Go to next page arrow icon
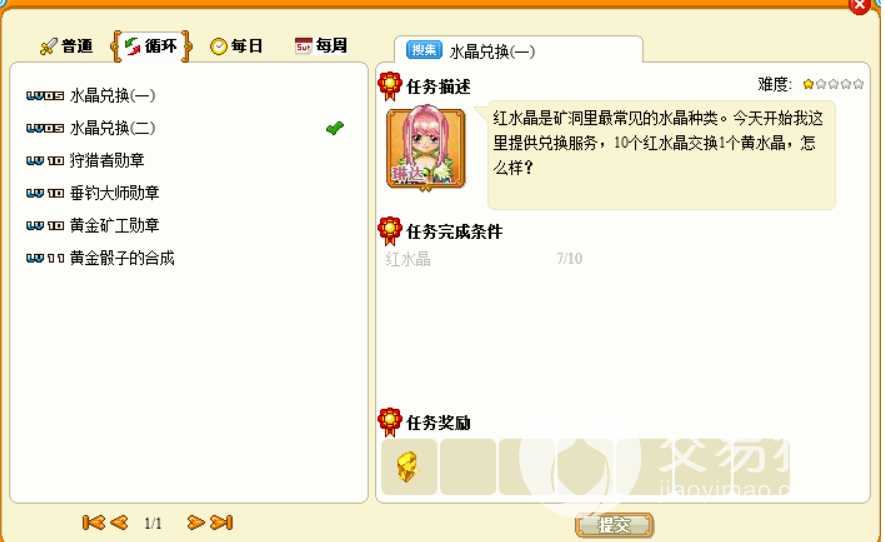 [196, 523]
